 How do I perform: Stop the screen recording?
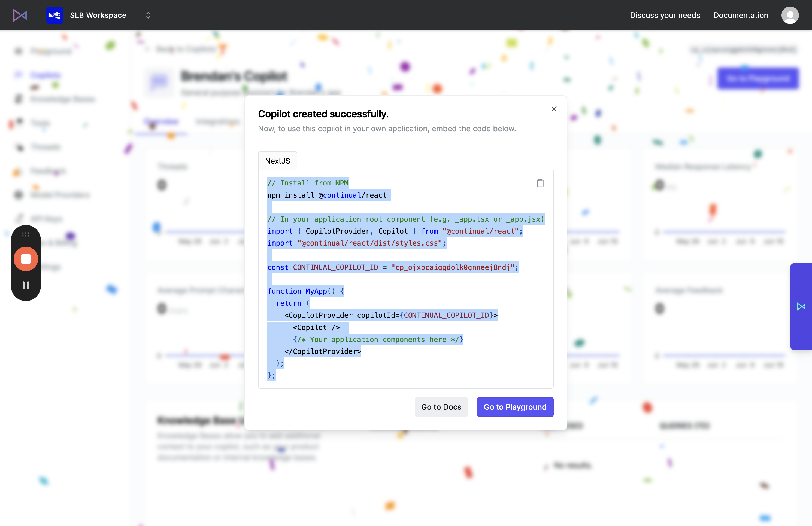pyautogui.click(x=26, y=259)
